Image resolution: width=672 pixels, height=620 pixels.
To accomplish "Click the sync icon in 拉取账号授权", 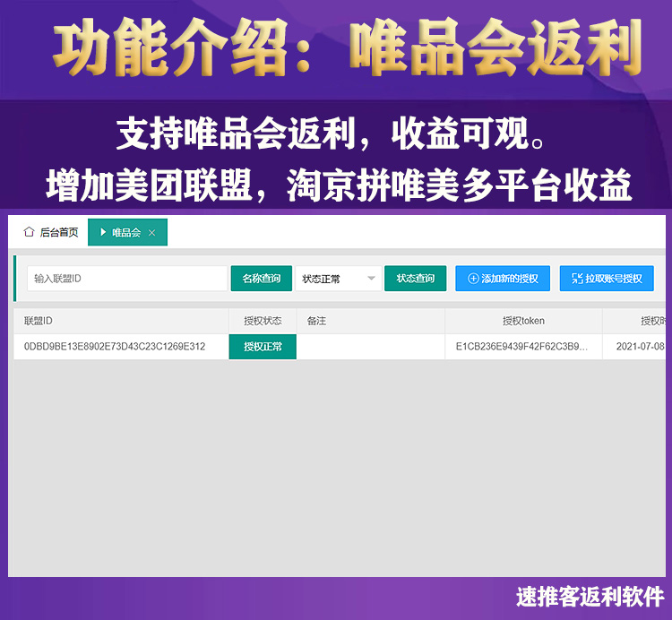I will coord(577,279).
